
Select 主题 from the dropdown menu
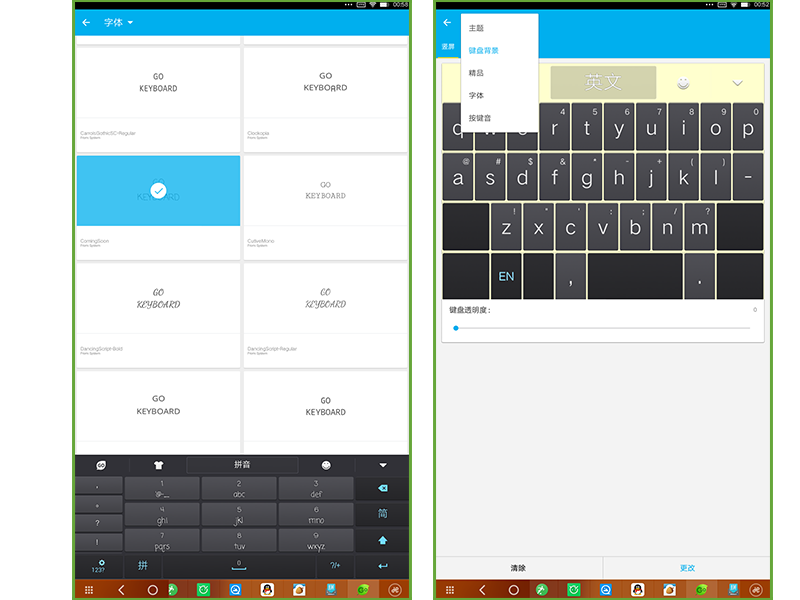(x=499, y=28)
